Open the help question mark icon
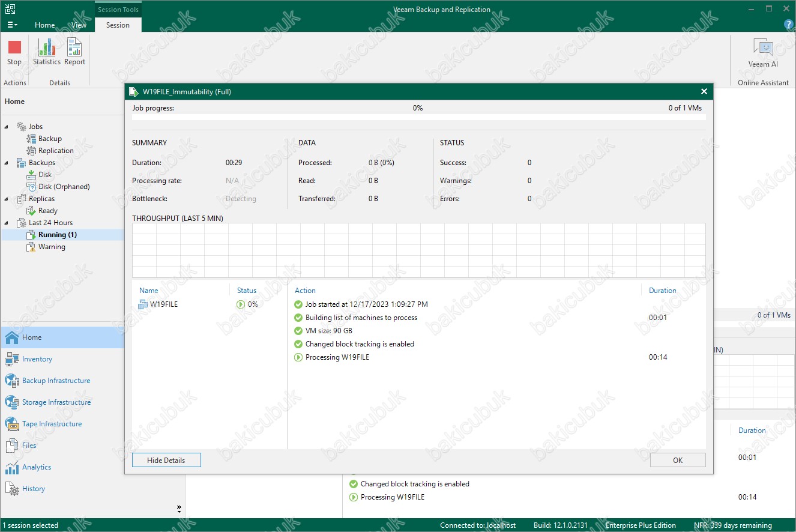 pos(789,25)
